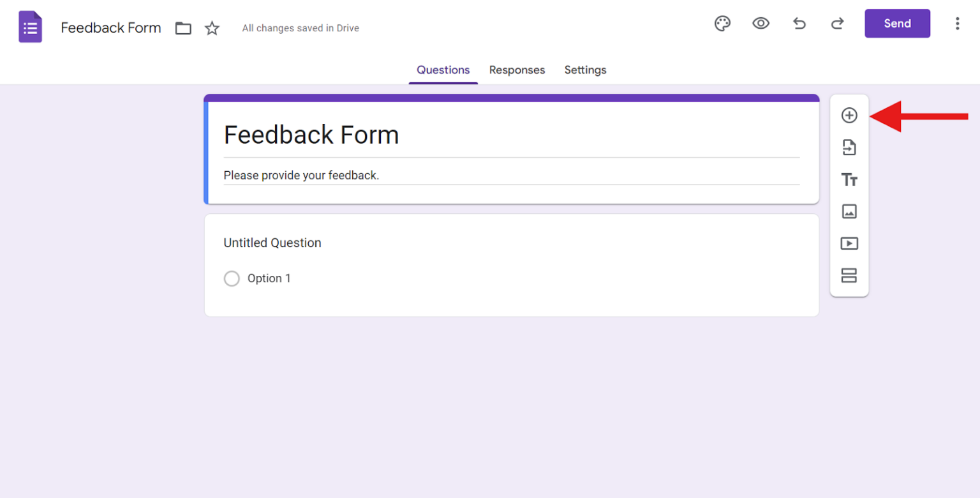This screenshot has height=498, width=980.
Task: Switch to the Responses tab
Action: [x=517, y=70]
